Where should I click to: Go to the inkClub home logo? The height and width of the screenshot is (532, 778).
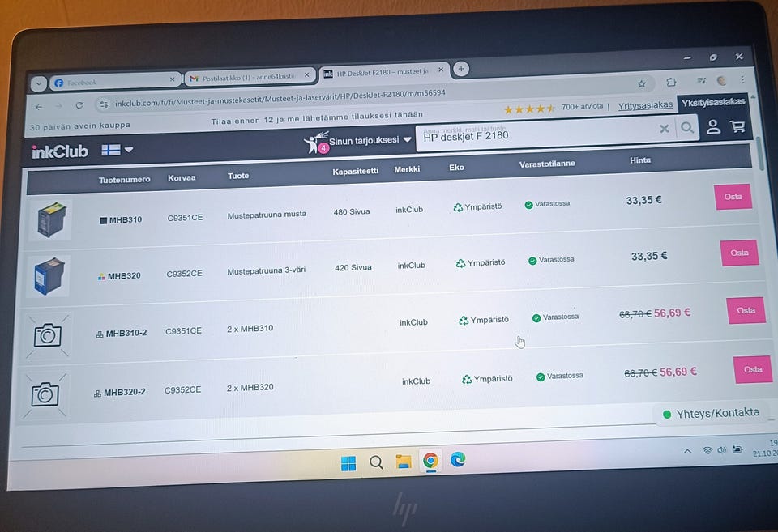[59, 151]
